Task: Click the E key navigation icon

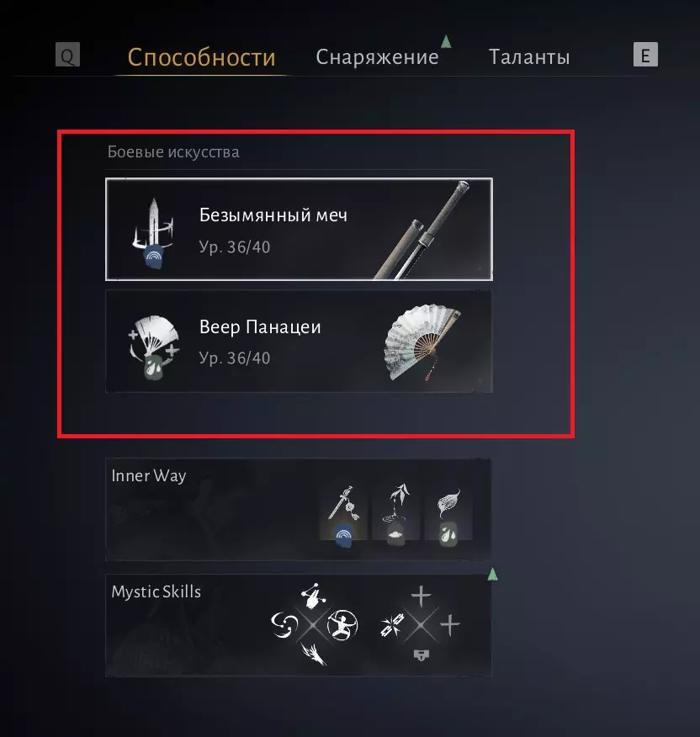Action: click(645, 55)
